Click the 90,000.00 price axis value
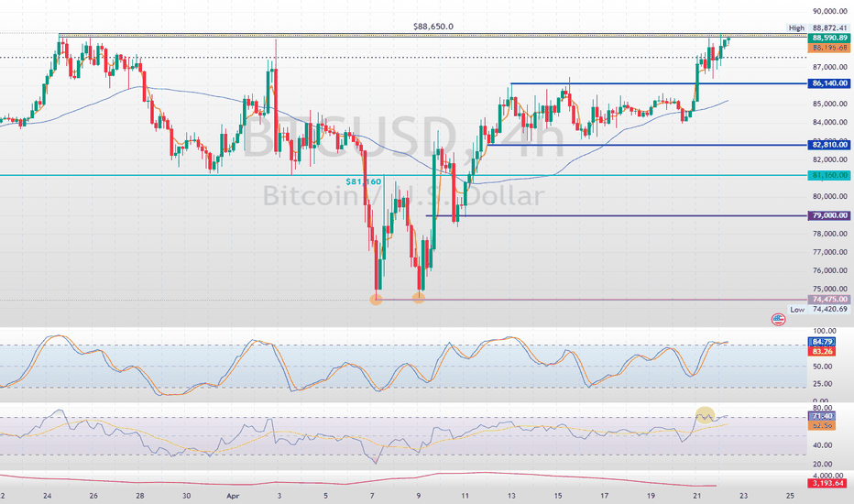Screen dimensions: 854x504 [829, 10]
